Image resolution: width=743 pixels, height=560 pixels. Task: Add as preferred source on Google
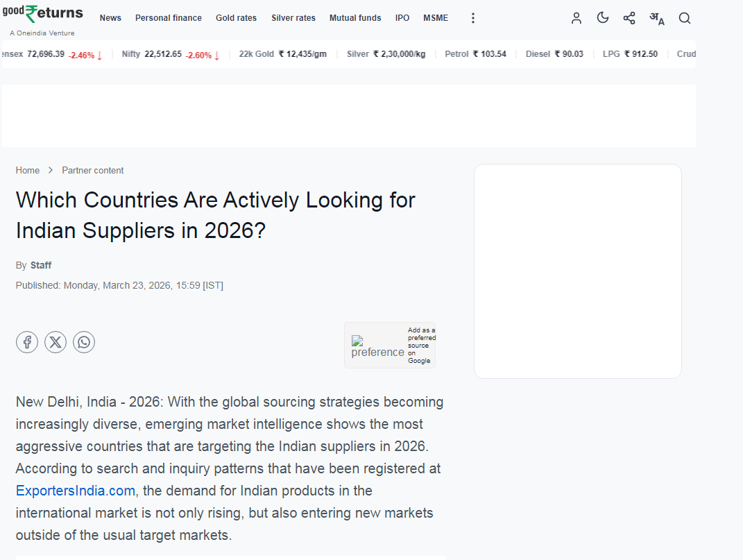point(390,346)
